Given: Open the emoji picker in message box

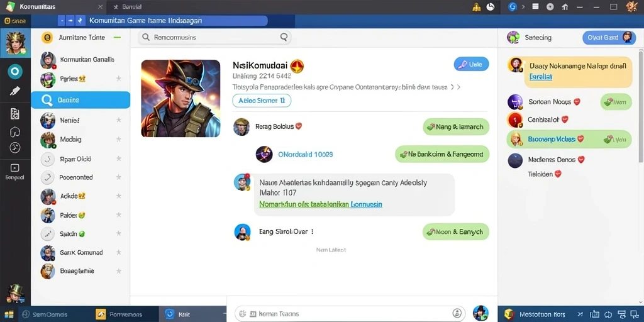Looking at the screenshot, I should pos(457,313).
